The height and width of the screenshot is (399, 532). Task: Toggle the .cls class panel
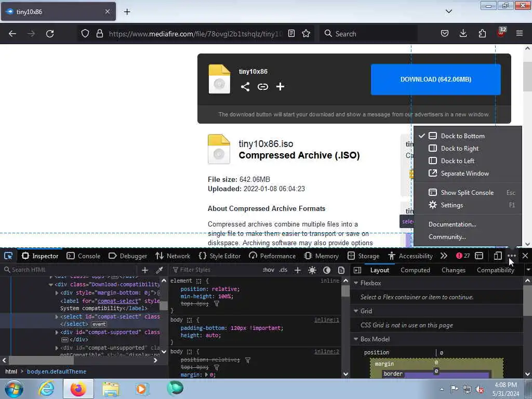[283, 270]
